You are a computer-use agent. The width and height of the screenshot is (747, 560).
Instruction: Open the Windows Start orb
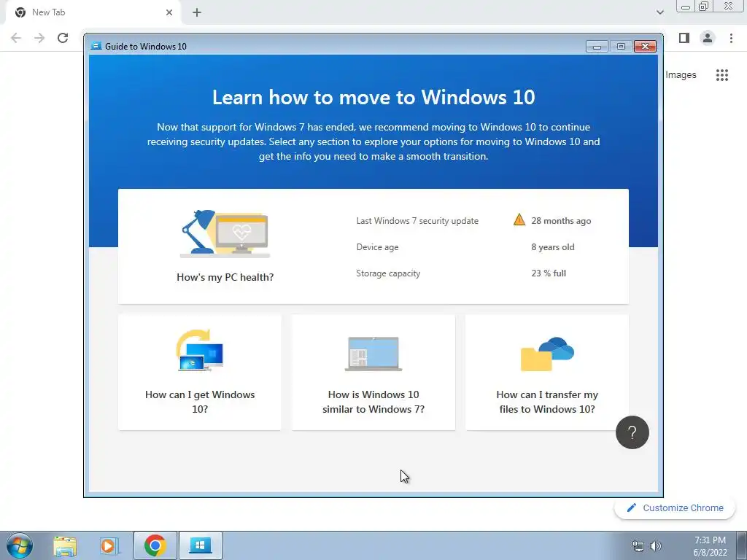tap(20, 545)
